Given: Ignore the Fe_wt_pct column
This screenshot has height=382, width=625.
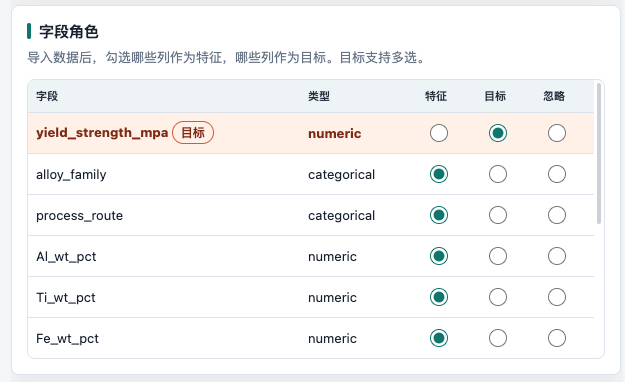Looking at the screenshot, I should [x=557, y=339].
